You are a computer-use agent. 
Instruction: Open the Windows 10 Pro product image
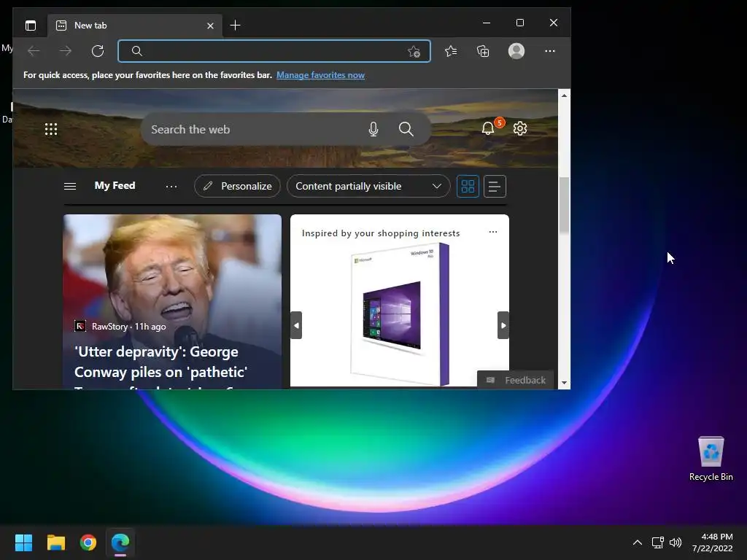coord(400,314)
